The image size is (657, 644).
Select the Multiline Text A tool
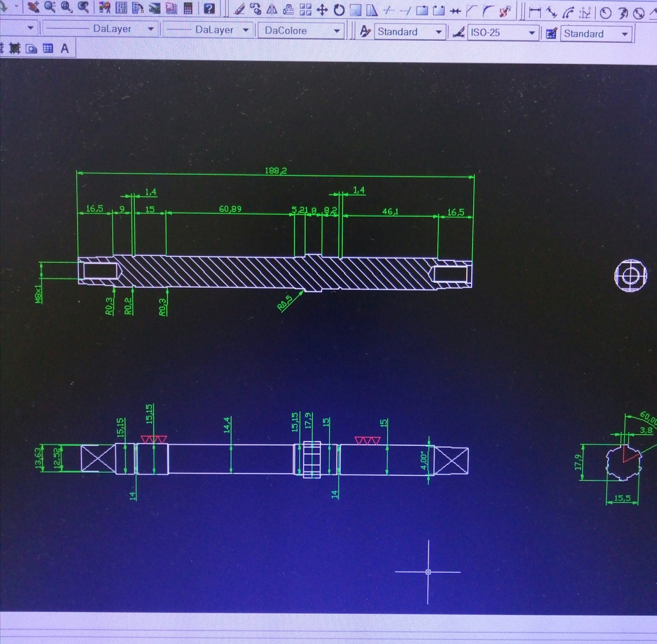[65, 49]
